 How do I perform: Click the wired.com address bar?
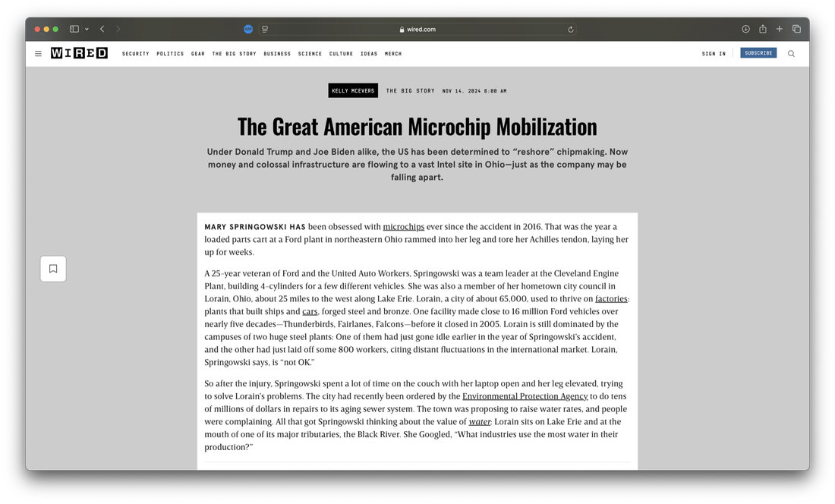417,30
